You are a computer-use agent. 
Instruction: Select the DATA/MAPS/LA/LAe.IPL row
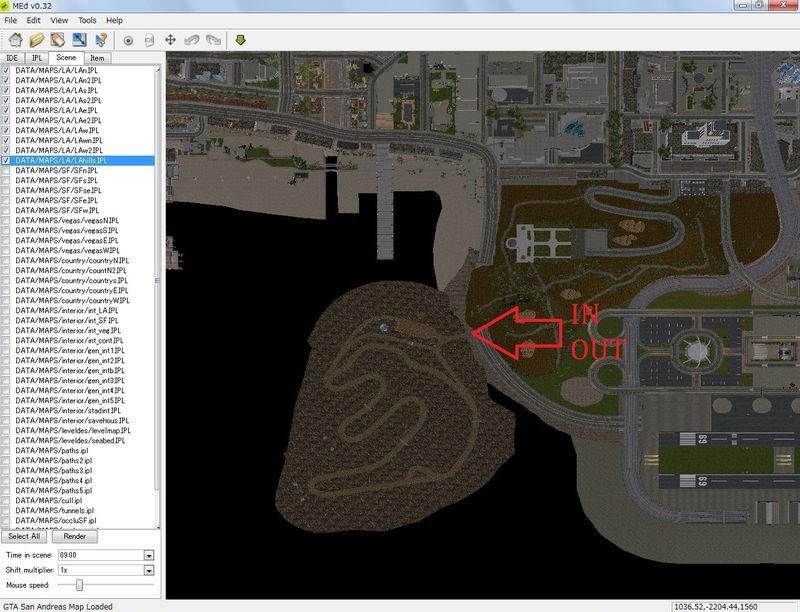(x=79, y=111)
